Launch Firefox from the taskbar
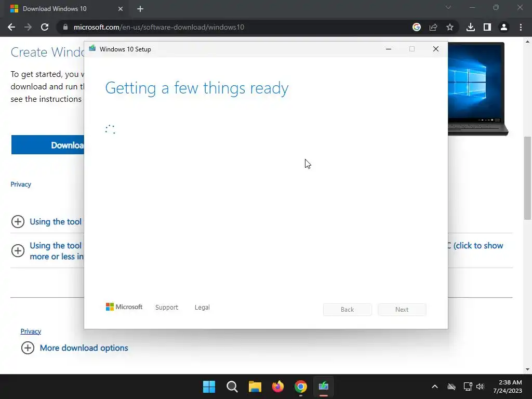The width and height of the screenshot is (532, 399). pos(278,387)
